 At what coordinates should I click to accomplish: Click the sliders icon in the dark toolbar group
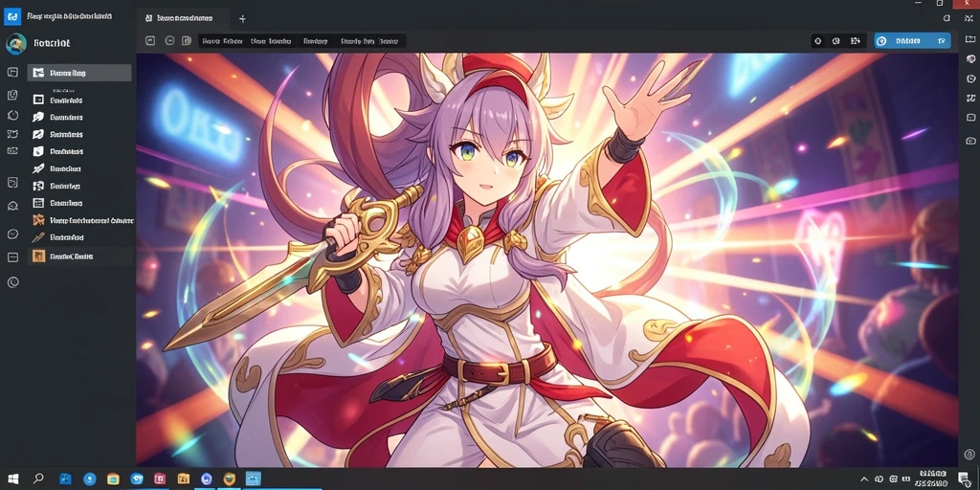point(855,41)
